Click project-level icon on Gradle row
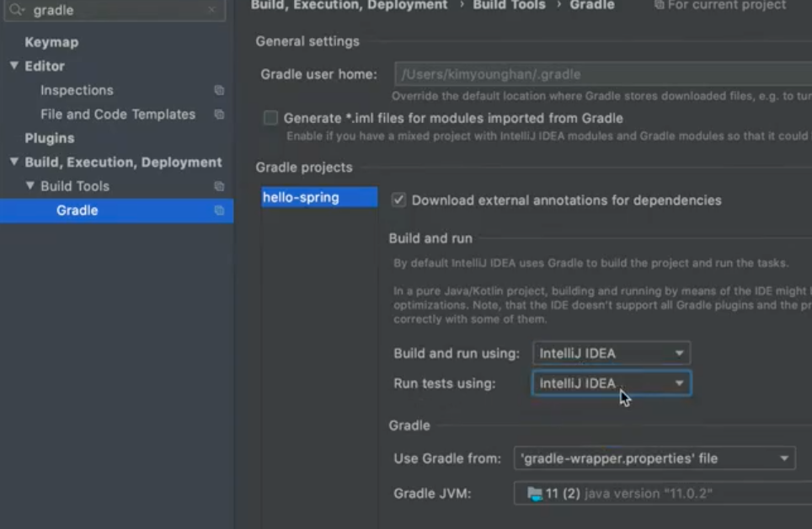Viewport: 812px width, 529px height. 219,211
